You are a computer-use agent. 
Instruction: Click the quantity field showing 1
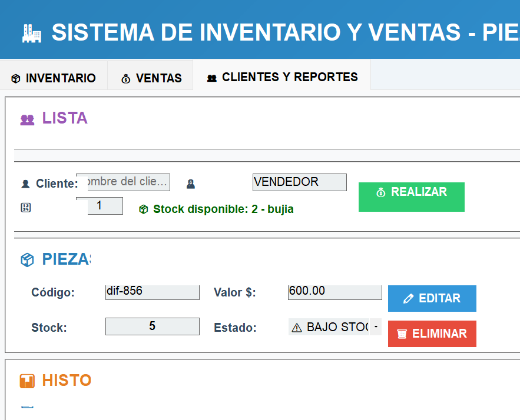click(x=104, y=206)
